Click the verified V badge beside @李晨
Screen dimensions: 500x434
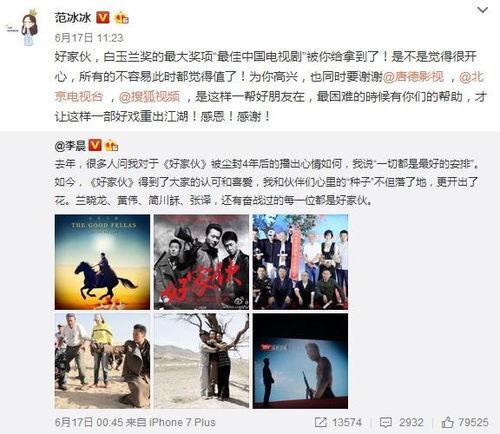(x=96, y=146)
